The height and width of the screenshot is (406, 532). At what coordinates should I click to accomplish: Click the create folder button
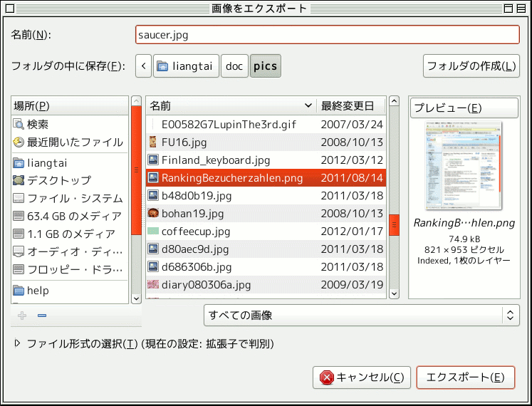tap(471, 66)
